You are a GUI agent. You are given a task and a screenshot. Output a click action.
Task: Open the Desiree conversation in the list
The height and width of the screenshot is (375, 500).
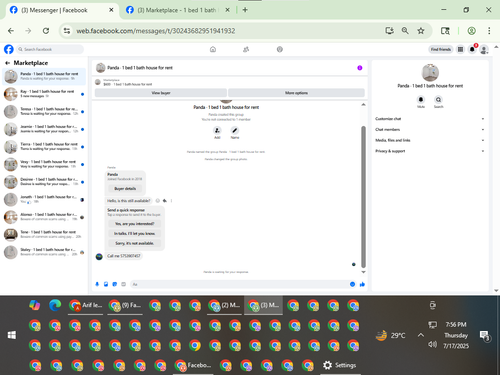pyautogui.click(x=44, y=182)
